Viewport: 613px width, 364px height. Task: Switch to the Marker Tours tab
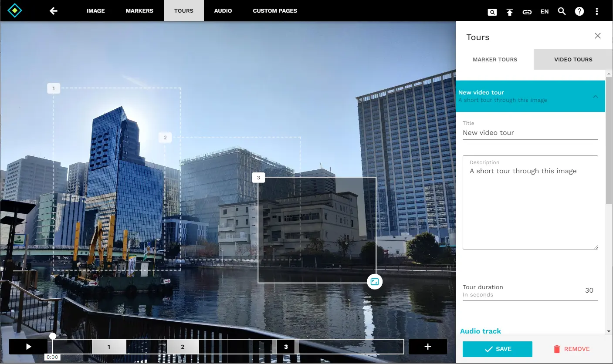495,59
